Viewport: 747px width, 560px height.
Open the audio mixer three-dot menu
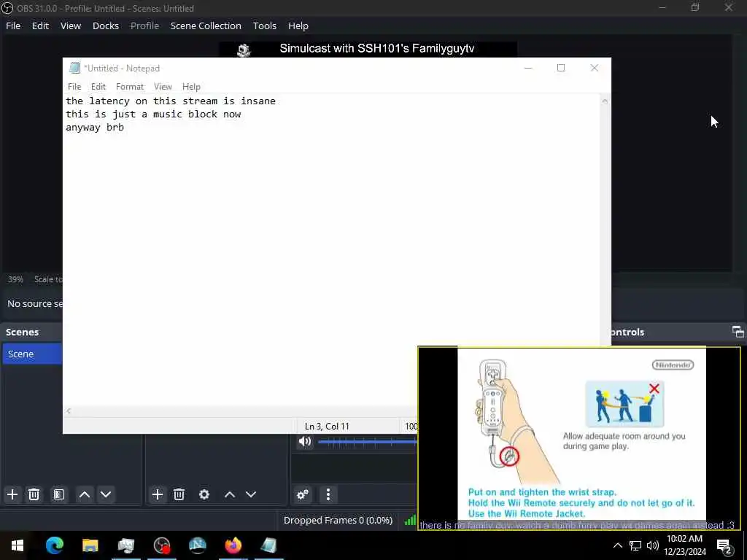[328, 494]
